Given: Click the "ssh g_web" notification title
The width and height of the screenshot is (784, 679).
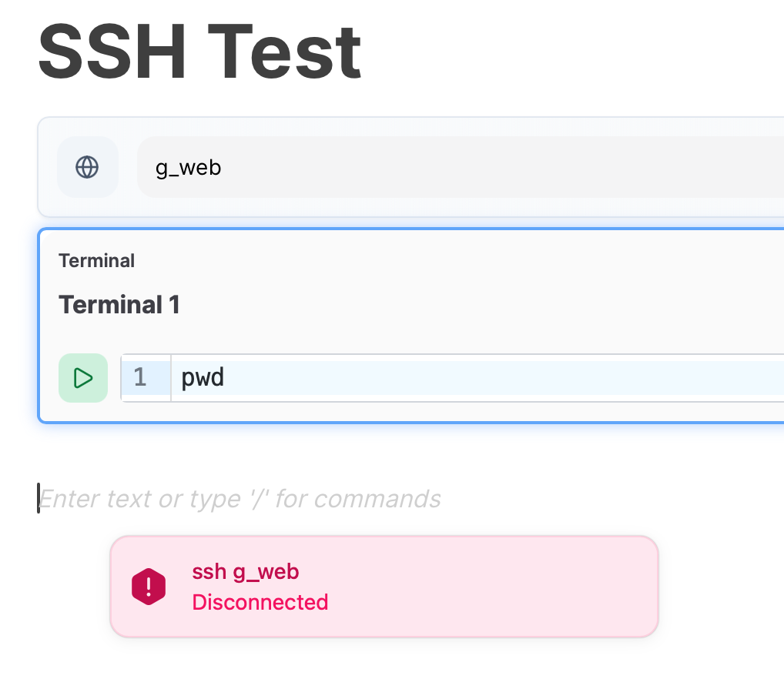Looking at the screenshot, I should click(245, 572).
